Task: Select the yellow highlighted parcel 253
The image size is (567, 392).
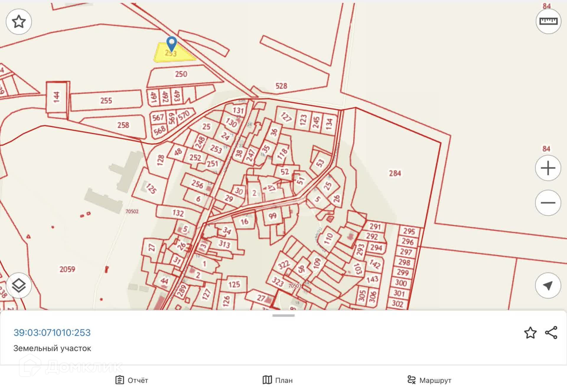Action: point(180,57)
